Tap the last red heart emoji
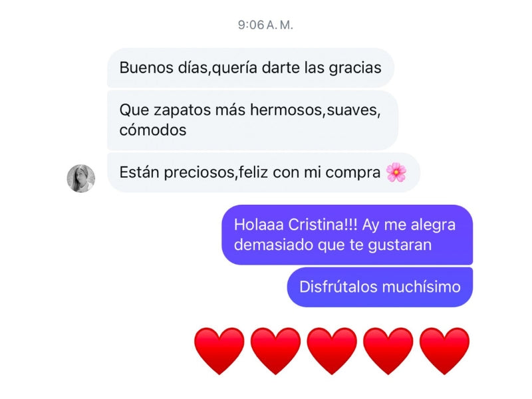 [444, 351]
